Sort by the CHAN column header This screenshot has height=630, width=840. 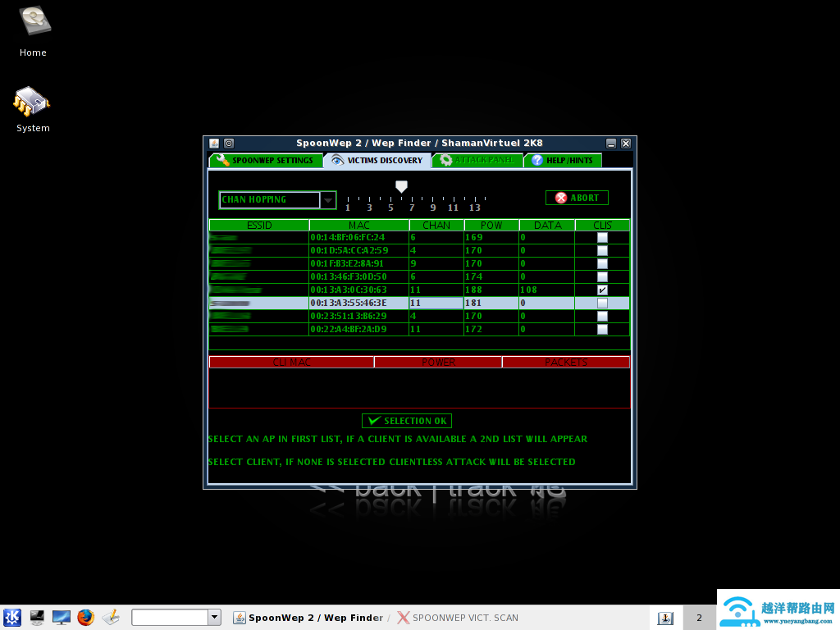[x=436, y=225]
